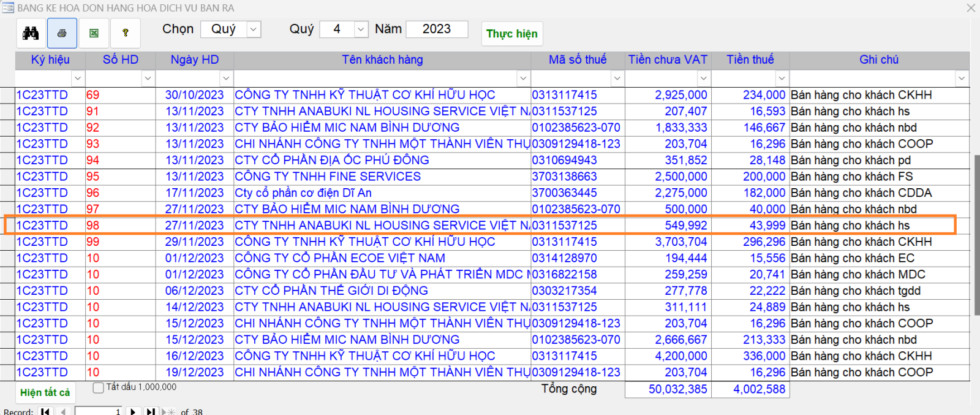The image size is (980, 415).
Task: Click the 'Ngày HD' column header
Action: pyautogui.click(x=194, y=60)
